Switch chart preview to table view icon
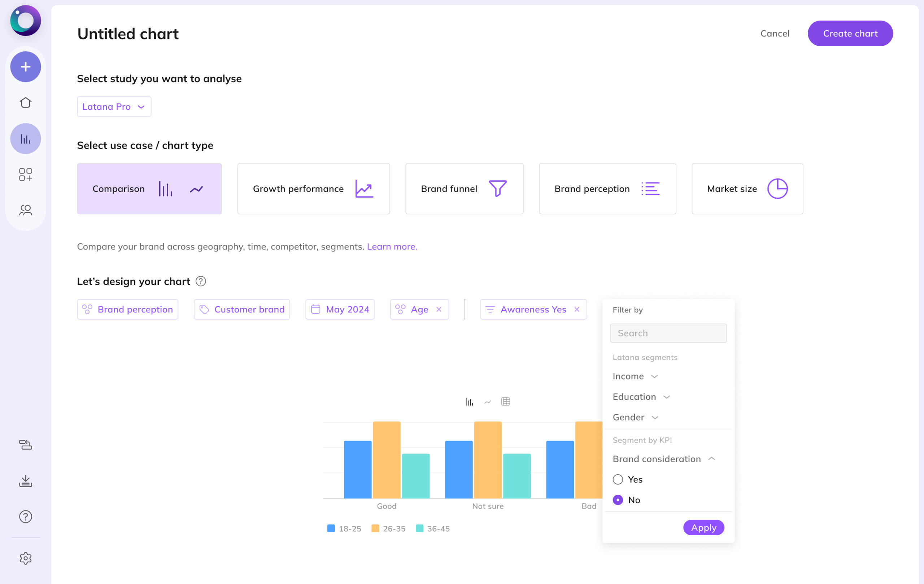Viewport: 924px width, 584px height. point(505,402)
